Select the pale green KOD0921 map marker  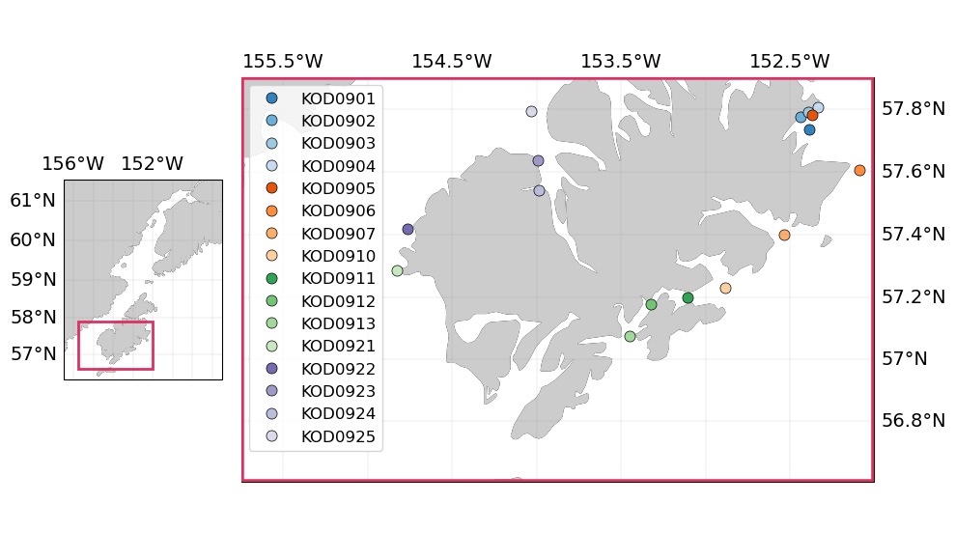(397, 270)
